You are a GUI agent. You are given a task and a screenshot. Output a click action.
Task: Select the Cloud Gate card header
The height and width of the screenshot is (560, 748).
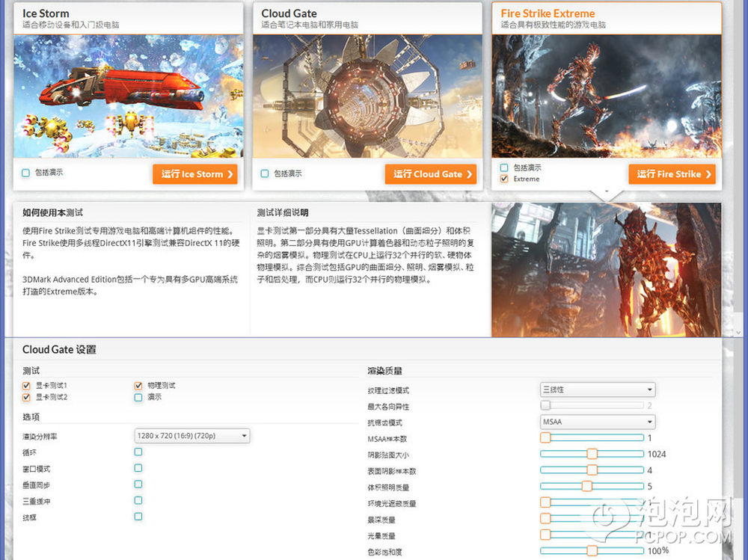coord(367,18)
